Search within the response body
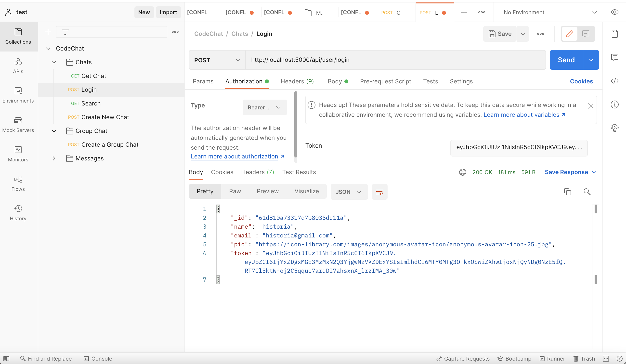The width and height of the screenshot is (626, 364). coord(587,192)
